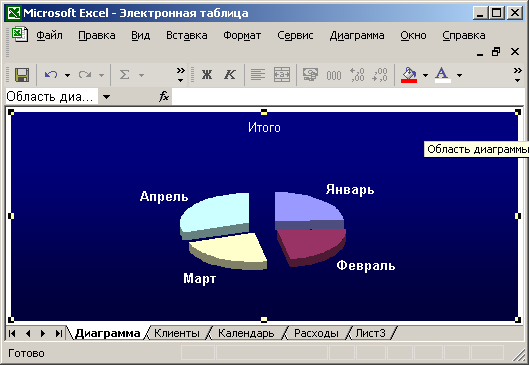Image resolution: width=529 pixels, height=365 pixels.
Task: Go to last sheet navigation button
Action: [x=59, y=333]
